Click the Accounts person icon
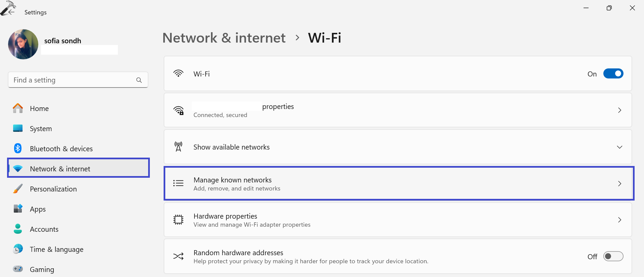 point(18,229)
